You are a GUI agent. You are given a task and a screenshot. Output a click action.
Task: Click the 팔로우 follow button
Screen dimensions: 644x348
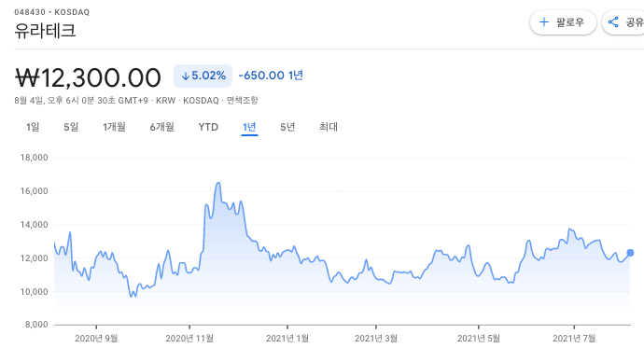coord(563,22)
